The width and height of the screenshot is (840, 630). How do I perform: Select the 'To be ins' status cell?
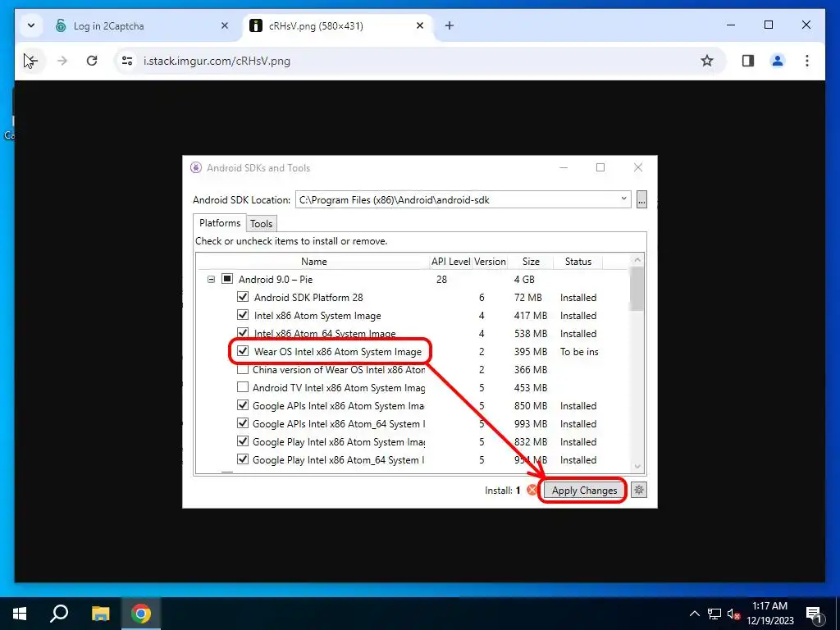[579, 351]
